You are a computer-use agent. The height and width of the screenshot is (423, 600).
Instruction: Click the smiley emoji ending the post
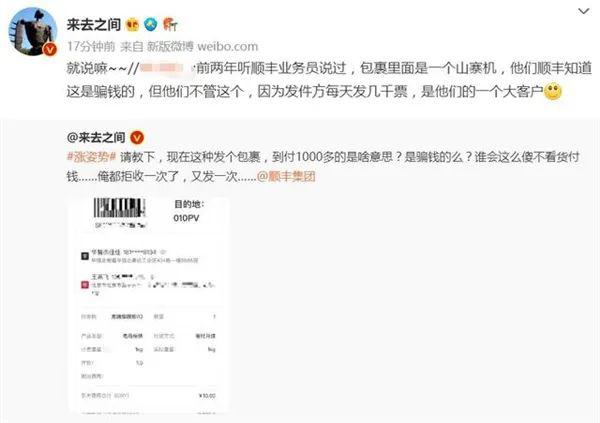(x=553, y=91)
